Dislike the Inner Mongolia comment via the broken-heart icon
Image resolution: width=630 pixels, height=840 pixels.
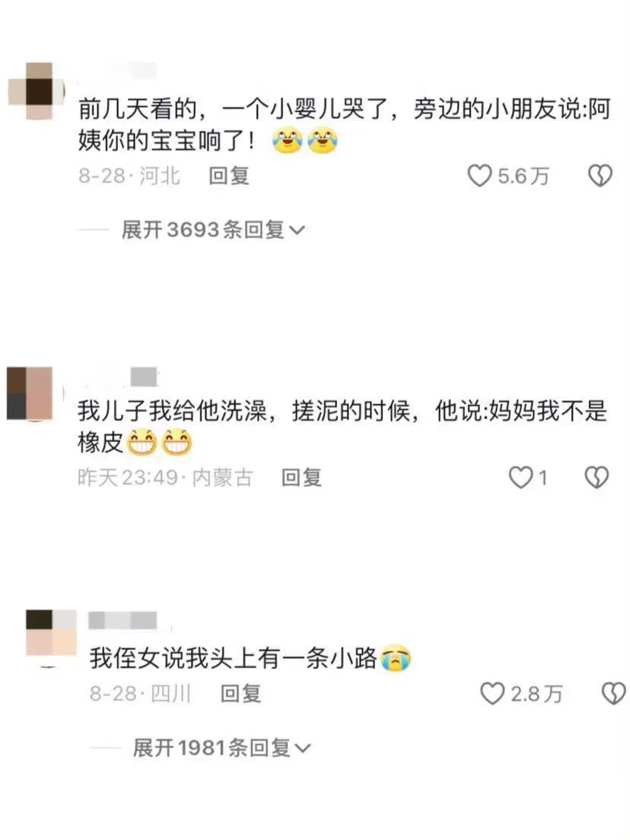[597, 477]
